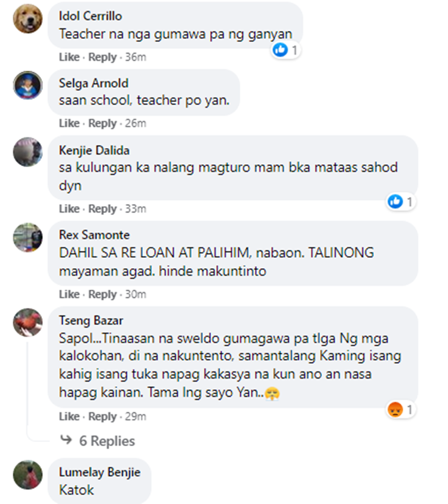Reply to Kenjie Dalida's comment
The height and width of the screenshot is (504, 448).
[102, 209]
